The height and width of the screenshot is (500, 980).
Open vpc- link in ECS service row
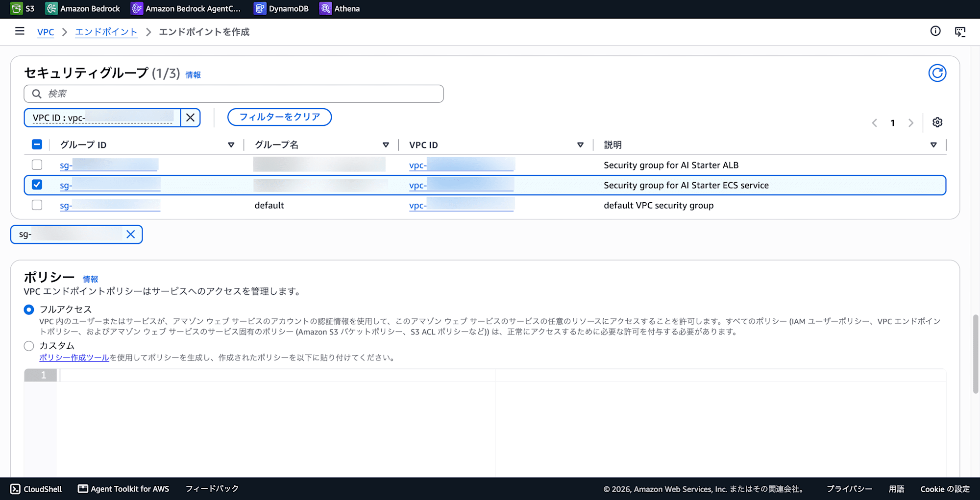click(x=462, y=185)
